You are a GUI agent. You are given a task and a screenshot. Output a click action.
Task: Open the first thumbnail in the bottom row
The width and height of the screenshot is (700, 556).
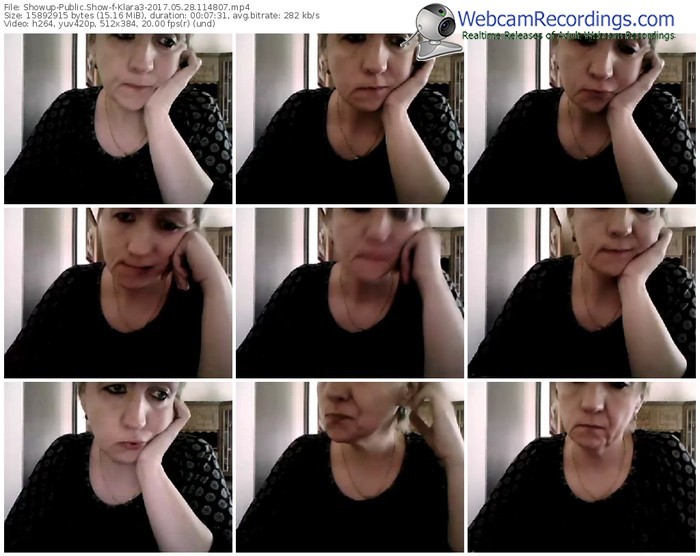tap(118, 466)
